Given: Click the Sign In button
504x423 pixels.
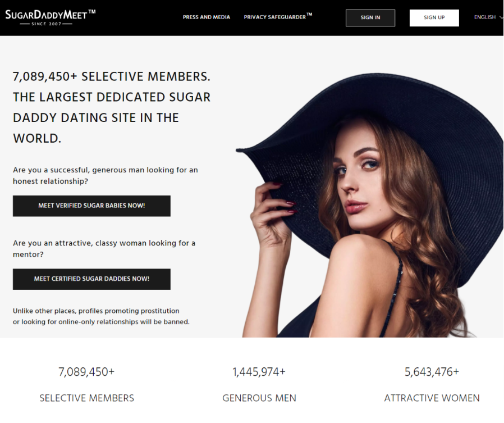Looking at the screenshot, I should [x=370, y=17].
